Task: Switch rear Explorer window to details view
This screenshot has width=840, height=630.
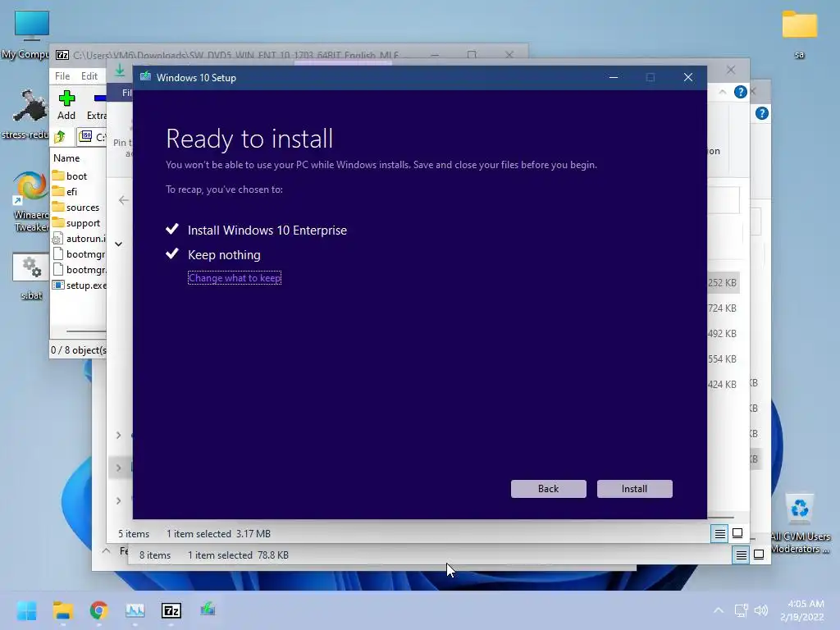Action: [x=741, y=555]
